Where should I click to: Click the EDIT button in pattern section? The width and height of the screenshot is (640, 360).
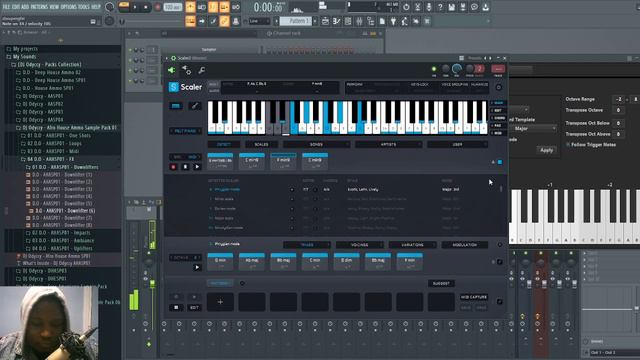click(x=194, y=308)
